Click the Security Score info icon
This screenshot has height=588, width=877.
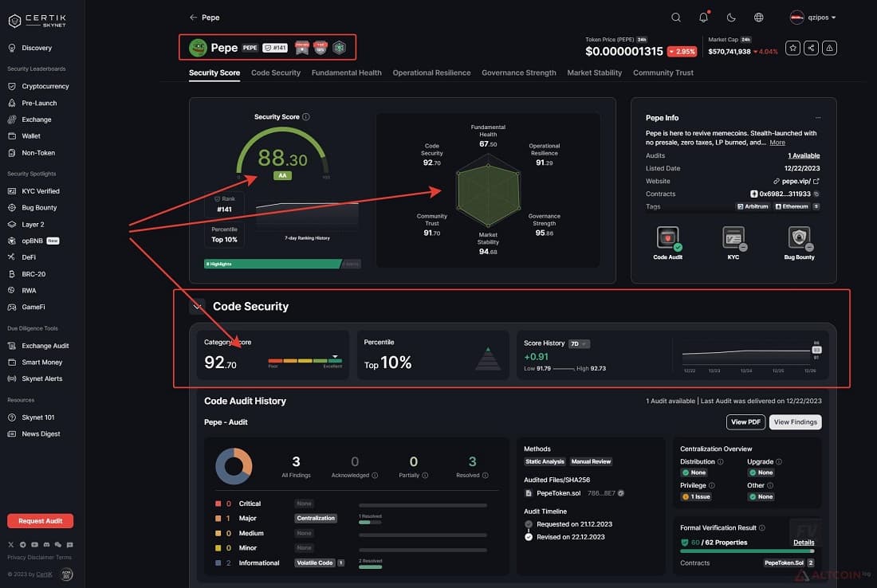coord(306,117)
